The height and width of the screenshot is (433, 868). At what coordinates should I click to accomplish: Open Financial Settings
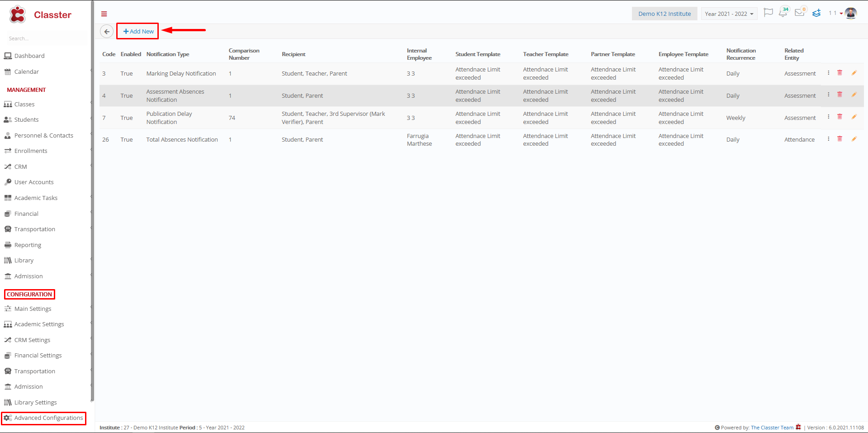pyautogui.click(x=38, y=355)
